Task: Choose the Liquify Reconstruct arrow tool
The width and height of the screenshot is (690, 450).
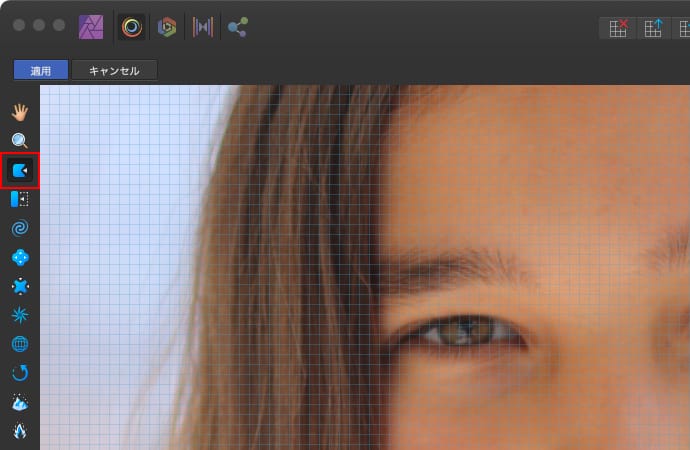Action: 20,373
